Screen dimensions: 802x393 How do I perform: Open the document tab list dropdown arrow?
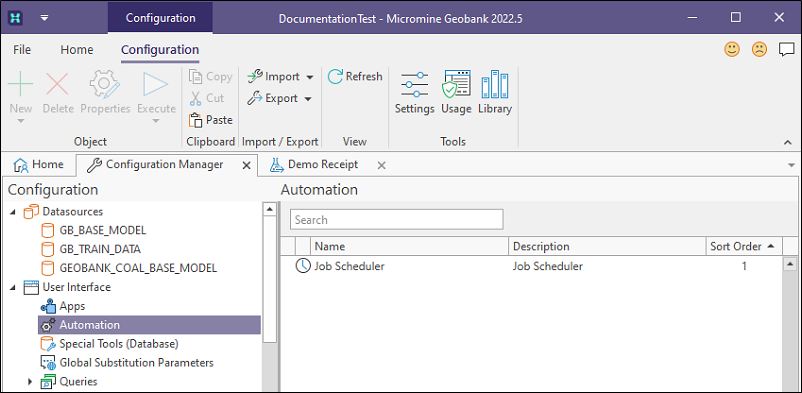pos(791,165)
